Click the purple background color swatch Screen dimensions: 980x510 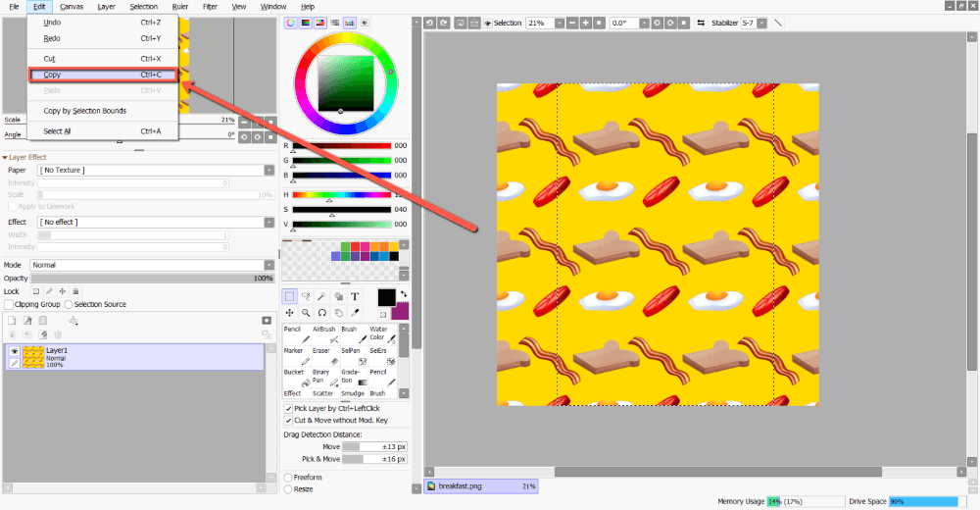tap(401, 311)
